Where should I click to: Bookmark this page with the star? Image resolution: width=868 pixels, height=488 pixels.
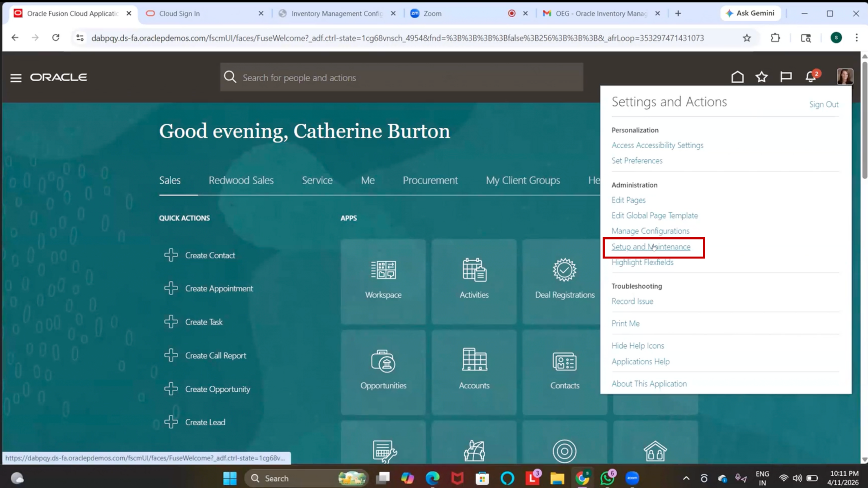747,38
